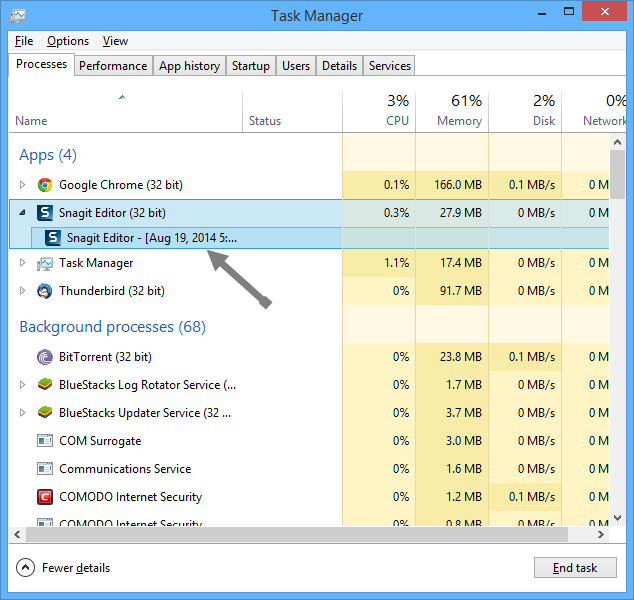Screen dimensions: 634x600
Task: Expand the Thunderbird process group
Action: (22, 291)
